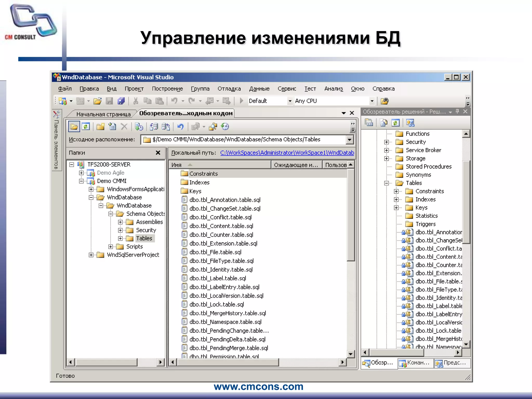Click the New Project toolbar icon

63,101
